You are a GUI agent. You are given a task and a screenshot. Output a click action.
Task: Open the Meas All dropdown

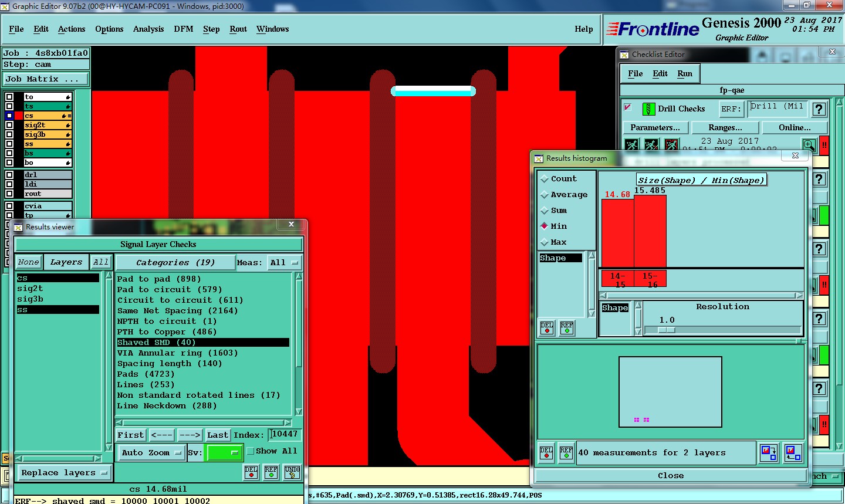pos(285,263)
